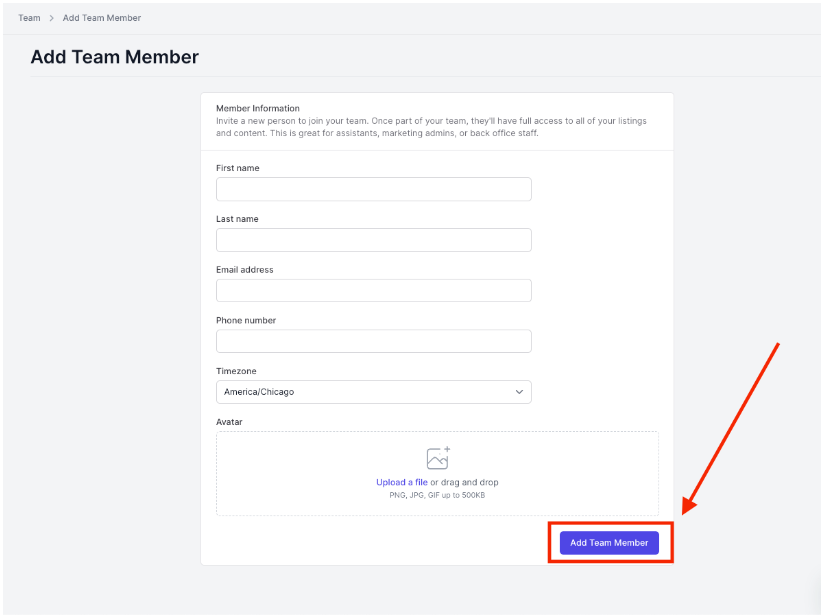
Task: Open the America/Chicago timezone dropdown
Action: [x=374, y=392]
